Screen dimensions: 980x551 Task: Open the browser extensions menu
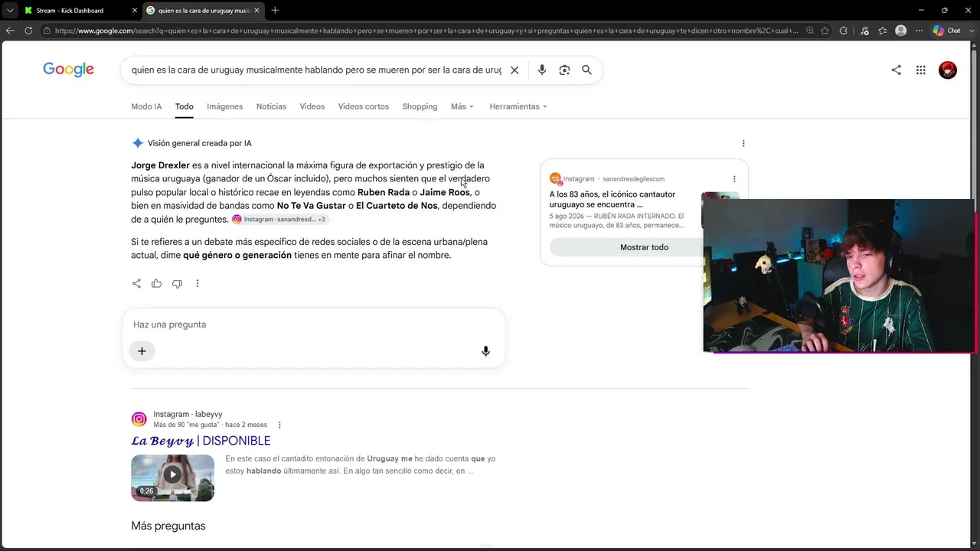tap(844, 31)
